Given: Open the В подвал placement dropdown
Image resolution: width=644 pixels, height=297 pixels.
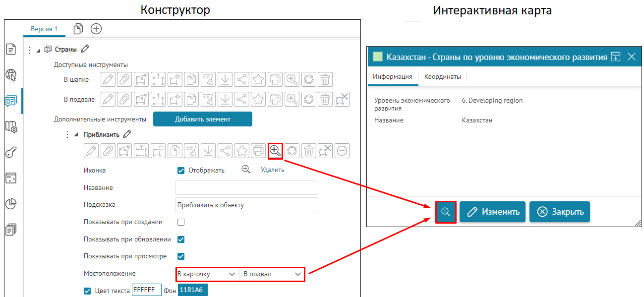Looking at the screenshot, I should (x=272, y=274).
